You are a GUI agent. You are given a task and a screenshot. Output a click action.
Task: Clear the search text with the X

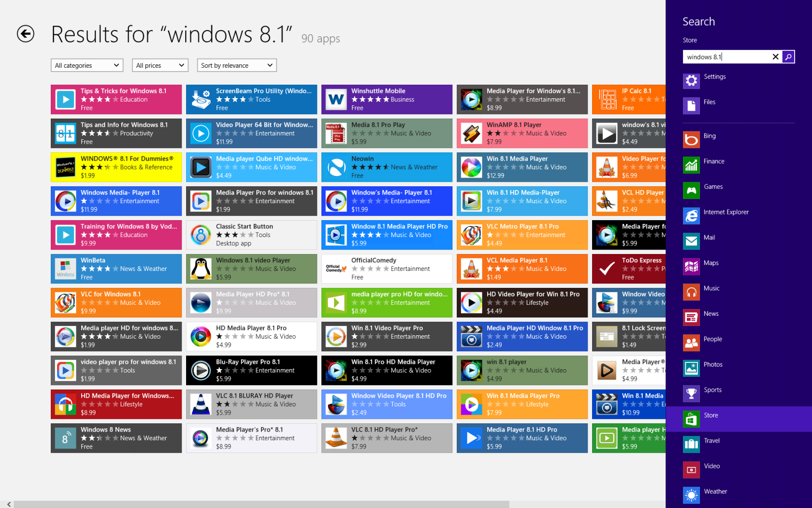click(775, 57)
